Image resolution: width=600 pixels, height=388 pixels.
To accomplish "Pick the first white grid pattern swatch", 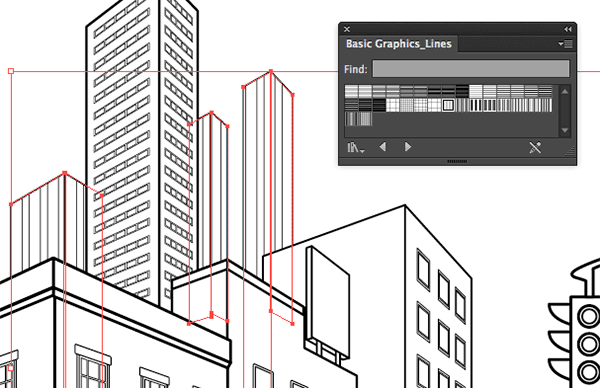I will point(393,105).
